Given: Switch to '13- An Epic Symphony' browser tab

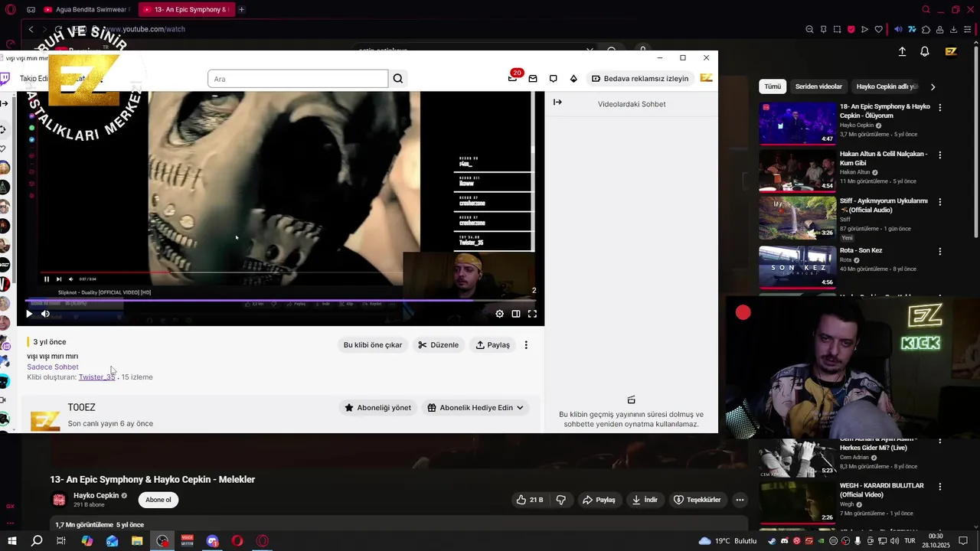Looking at the screenshot, I should tap(187, 9).
